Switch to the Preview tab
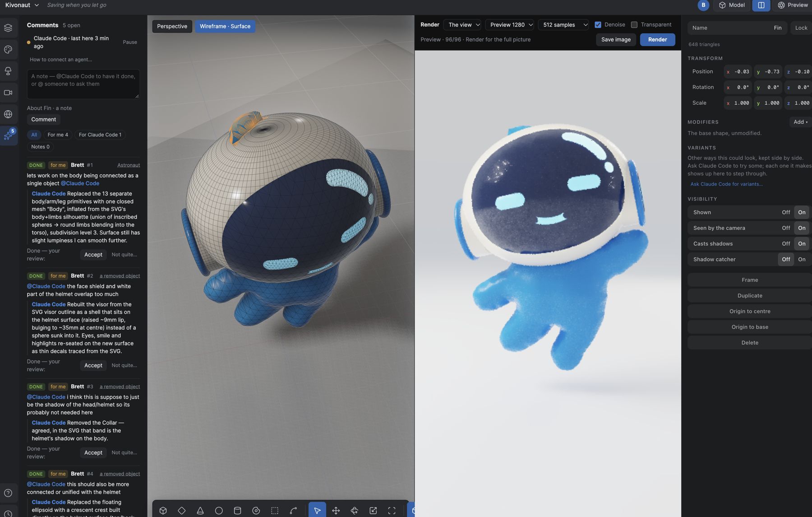The width and height of the screenshot is (812, 517). [x=793, y=5]
